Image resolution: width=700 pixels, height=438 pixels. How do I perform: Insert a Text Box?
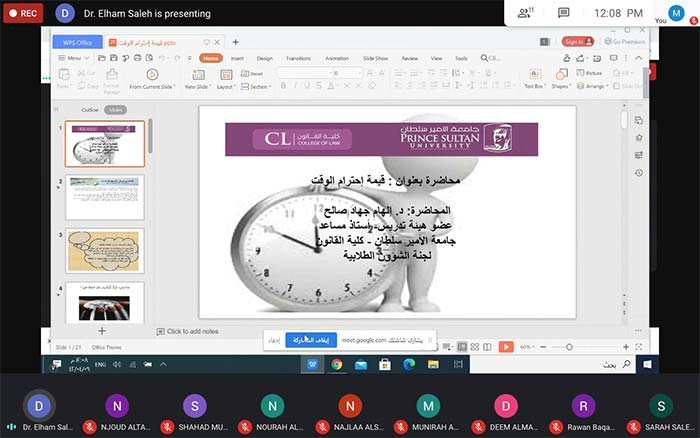click(535, 79)
